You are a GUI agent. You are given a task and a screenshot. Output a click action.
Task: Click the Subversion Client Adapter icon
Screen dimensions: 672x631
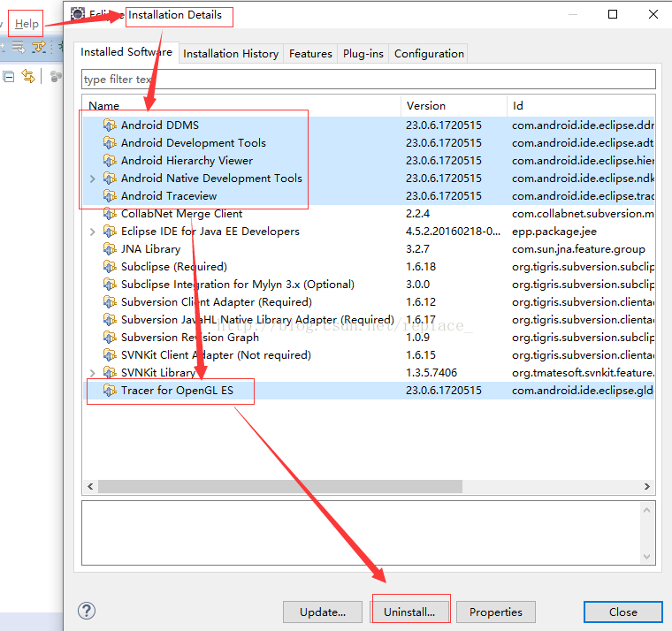pyautogui.click(x=110, y=302)
